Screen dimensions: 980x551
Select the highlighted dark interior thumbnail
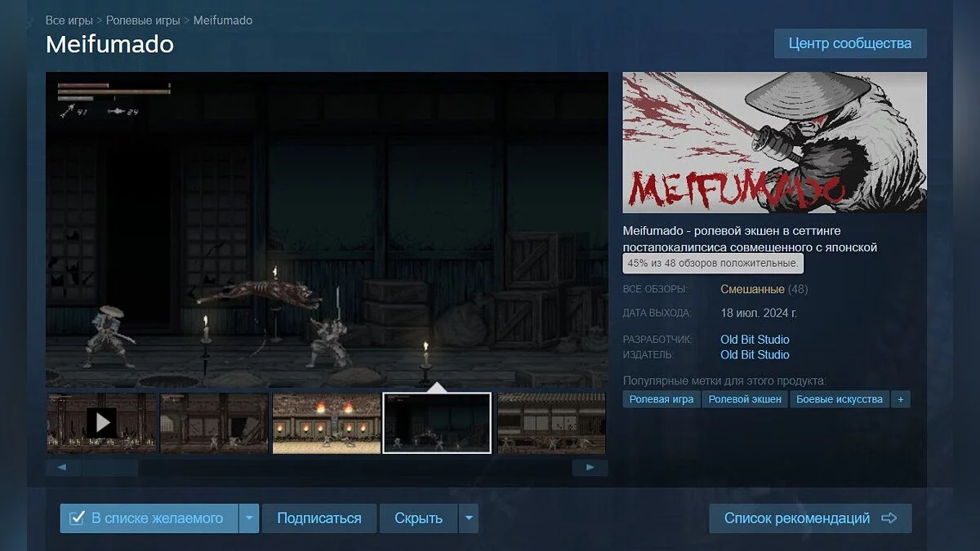(437, 423)
